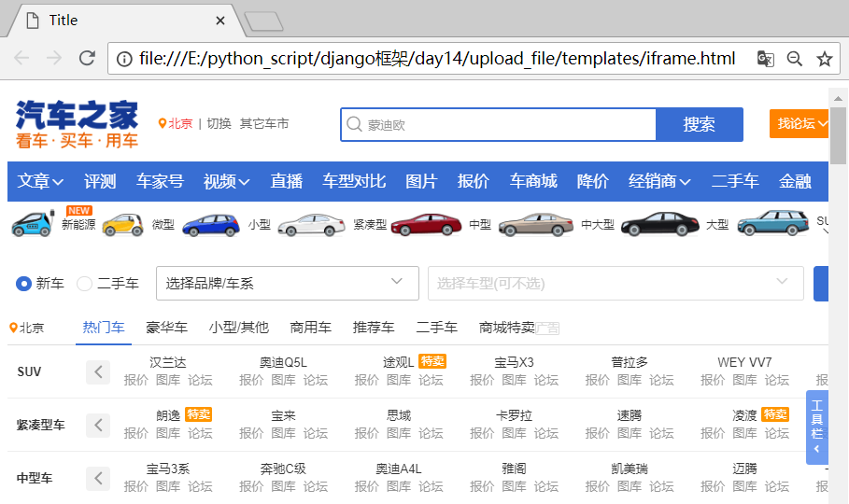The image size is (849, 504).
Task: Click the site info icon in address bar
Action: click(124, 59)
